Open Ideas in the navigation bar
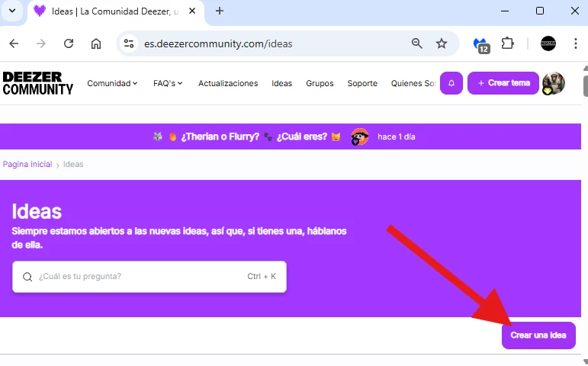The image size is (588, 366). tap(281, 83)
